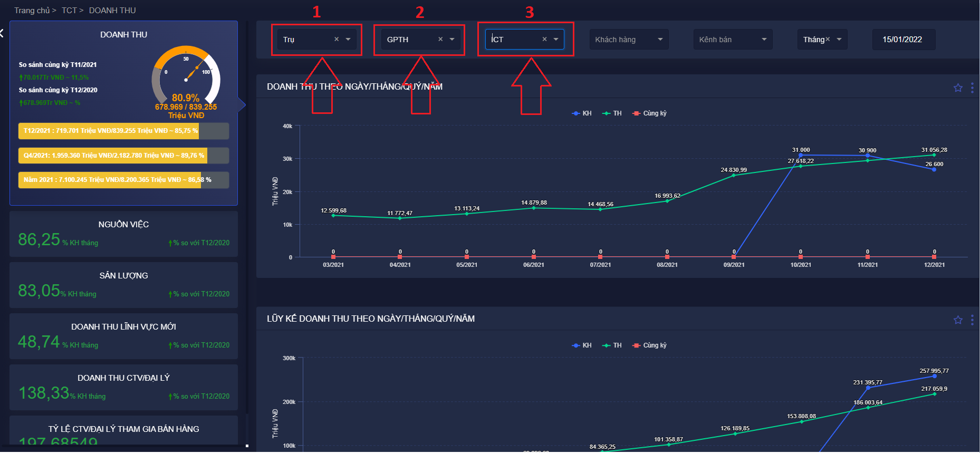Collapse the left sidebar chevron

[2, 33]
